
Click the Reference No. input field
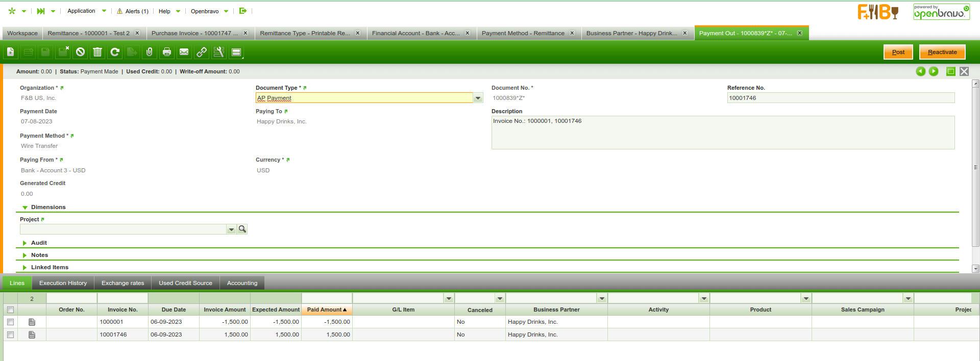point(840,98)
